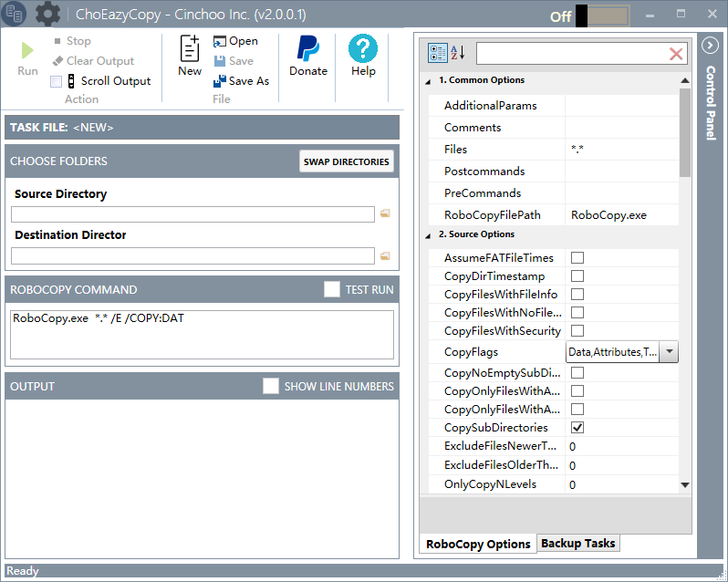Viewport: 728px width, 582px height.
Task: Open the PayPal Donate icon
Action: pyautogui.click(x=307, y=48)
